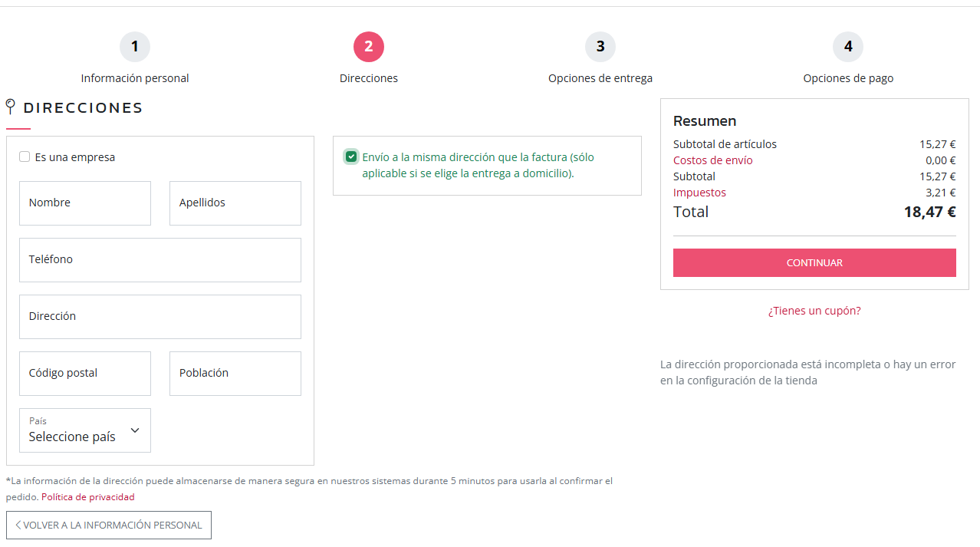Open the País country dropdown
The image size is (980, 547).
[84, 430]
